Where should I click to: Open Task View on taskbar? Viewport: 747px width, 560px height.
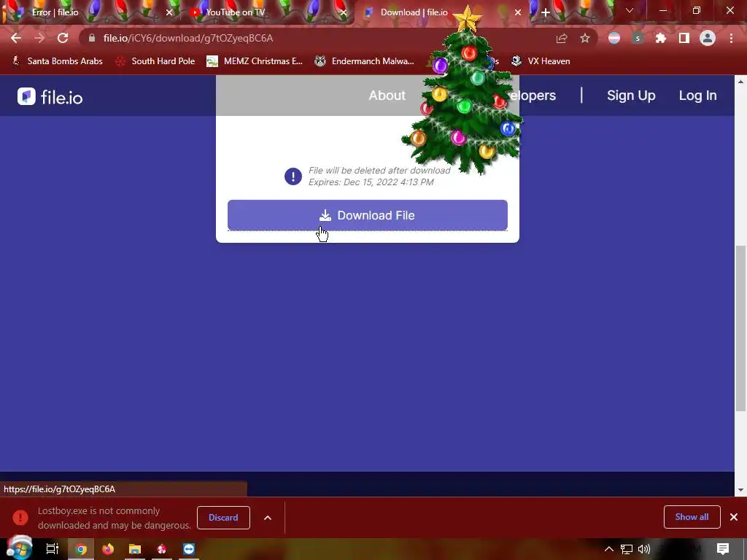[53, 549]
